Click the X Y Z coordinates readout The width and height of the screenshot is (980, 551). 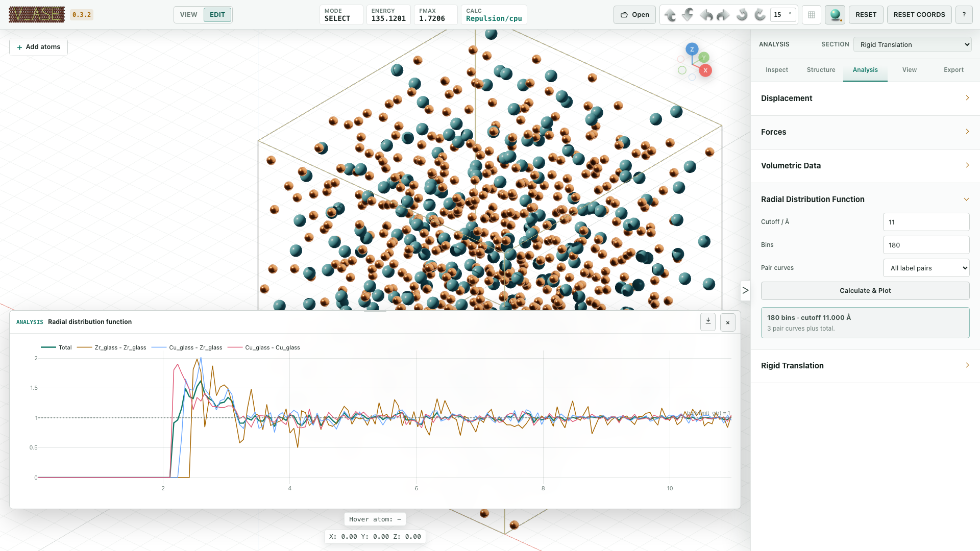point(375,537)
